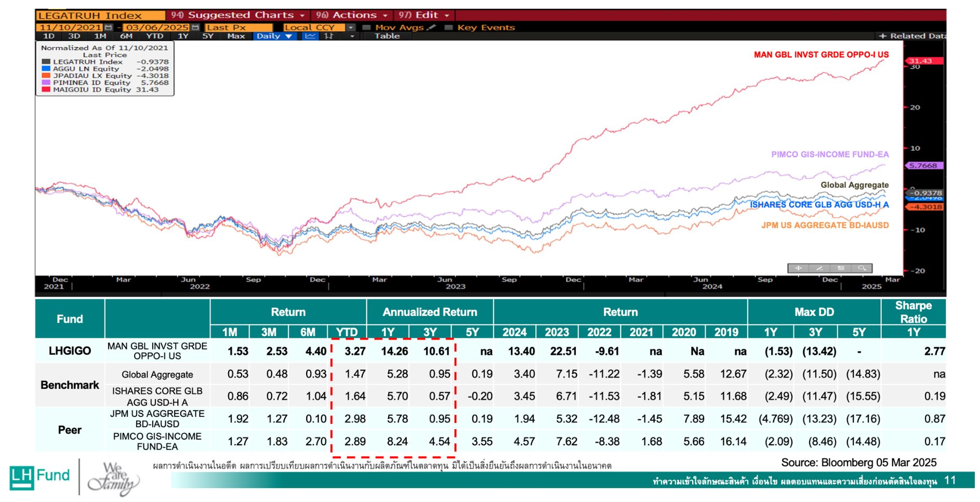Click the red 31.43 price tag marker
The height and width of the screenshot is (502, 980).
[x=924, y=61]
